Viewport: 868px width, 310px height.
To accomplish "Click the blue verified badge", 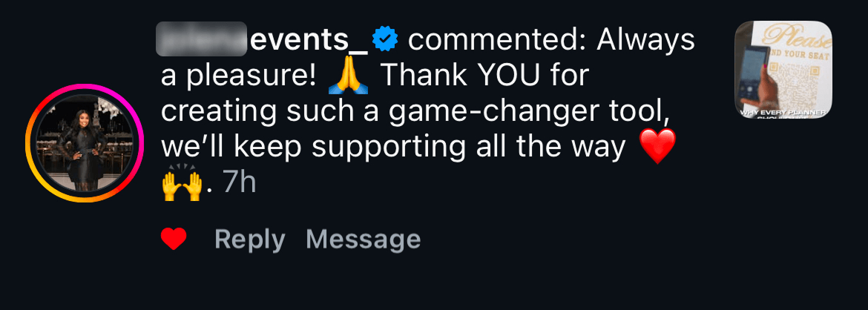I will click(x=385, y=41).
